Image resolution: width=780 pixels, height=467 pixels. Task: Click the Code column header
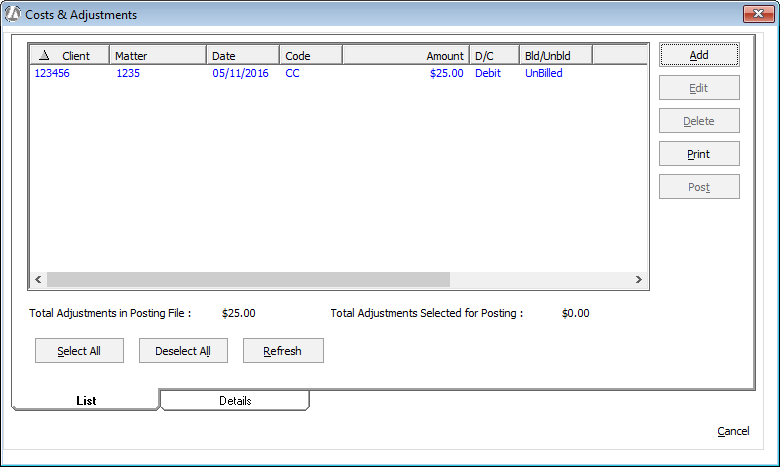[x=310, y=56]
